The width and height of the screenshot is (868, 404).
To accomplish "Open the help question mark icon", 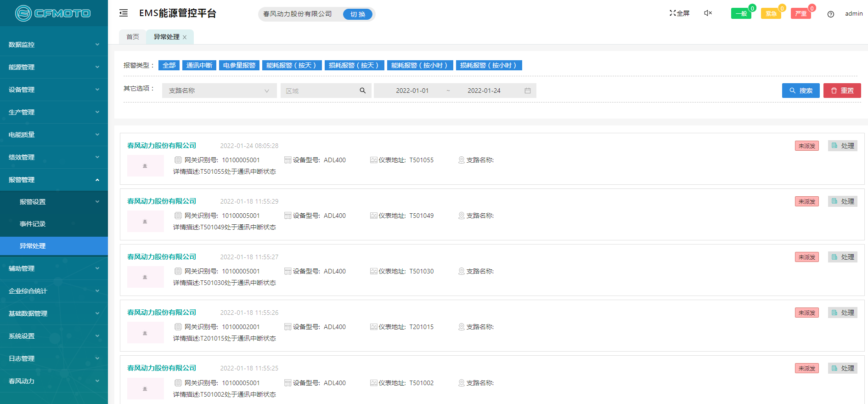I will [x=830, y=14].
